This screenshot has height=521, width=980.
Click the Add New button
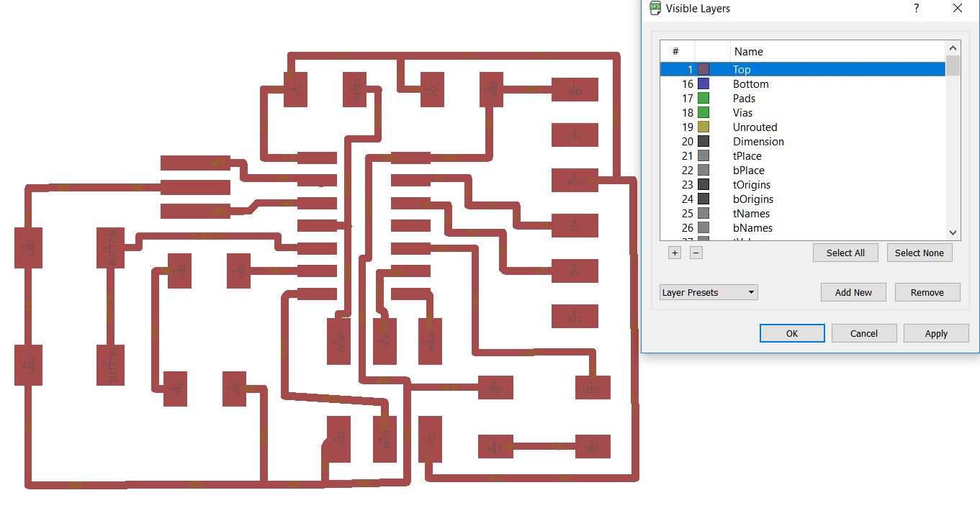[x=853, y=292]
